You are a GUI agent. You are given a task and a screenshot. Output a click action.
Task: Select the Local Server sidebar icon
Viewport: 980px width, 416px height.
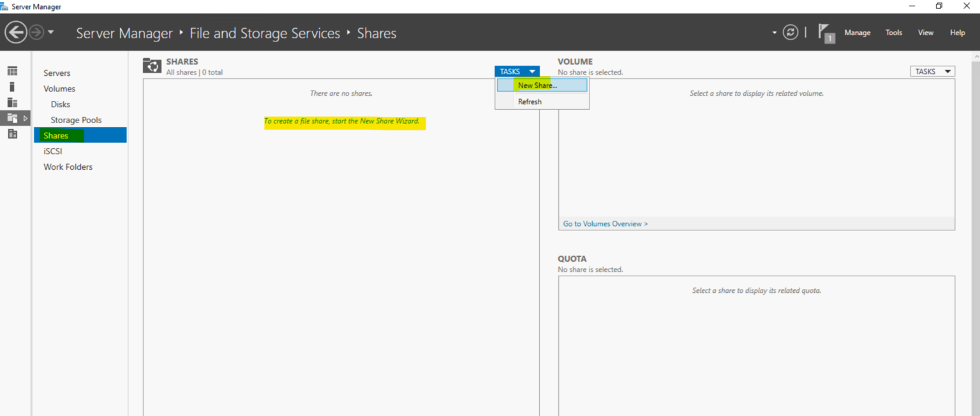tap(13, 86)
